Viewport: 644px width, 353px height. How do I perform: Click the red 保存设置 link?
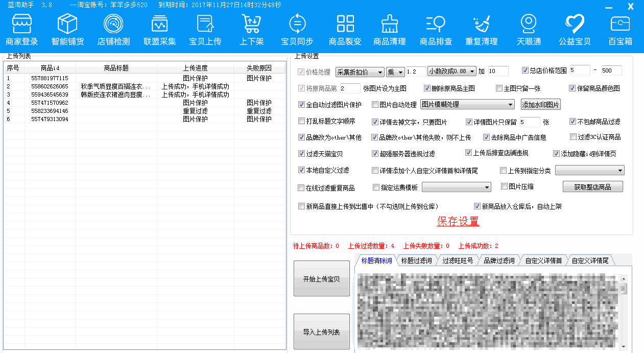point(458,221)
